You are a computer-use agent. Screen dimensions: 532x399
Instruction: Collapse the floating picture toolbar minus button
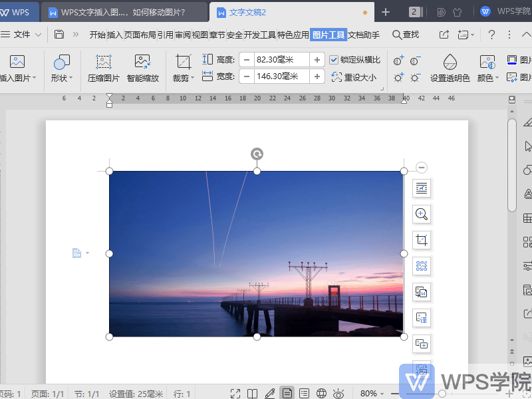(x=422, y=168)
